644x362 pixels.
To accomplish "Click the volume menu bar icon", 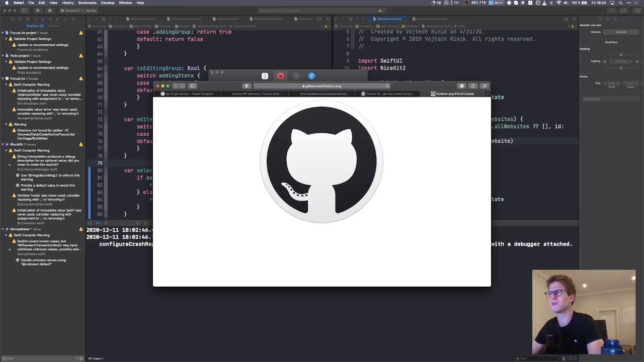I will coord(566,3).
